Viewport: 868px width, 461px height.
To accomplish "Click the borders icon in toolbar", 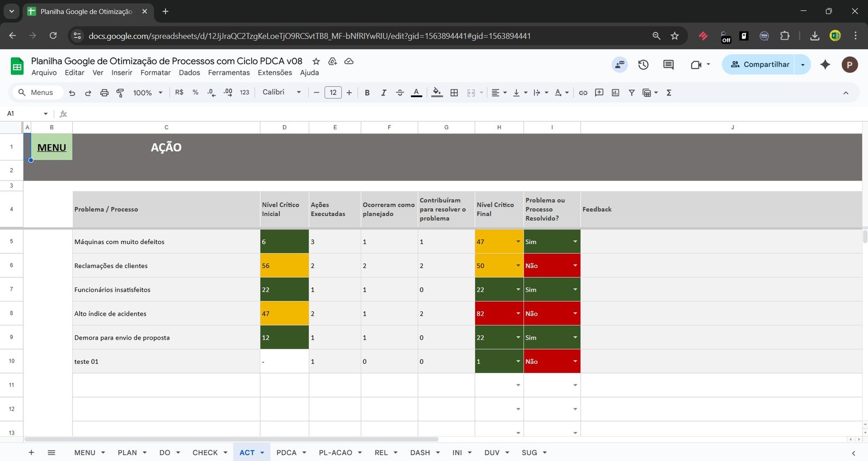I will pyautogui.click(x=454, y=93).
